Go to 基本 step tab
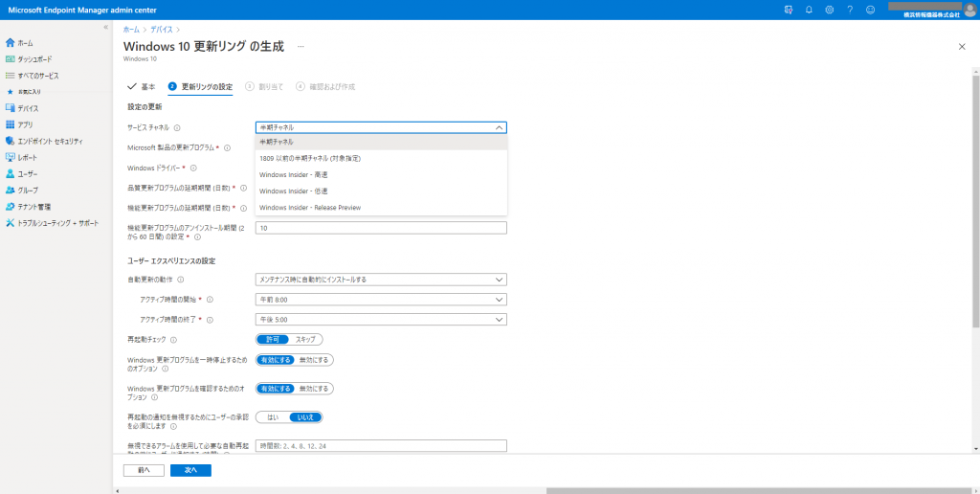Image resolution: width=980 pixels, height=494 pixels. point(142,86)
